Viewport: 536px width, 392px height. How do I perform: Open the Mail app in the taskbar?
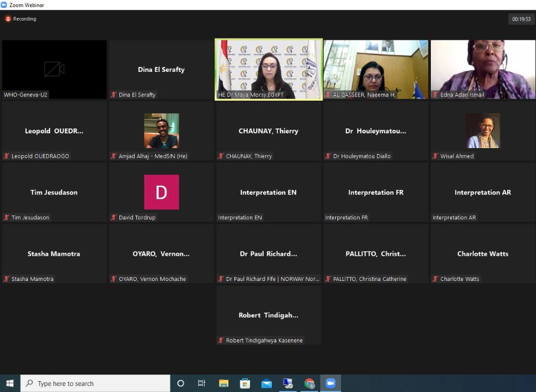(266, 383)
